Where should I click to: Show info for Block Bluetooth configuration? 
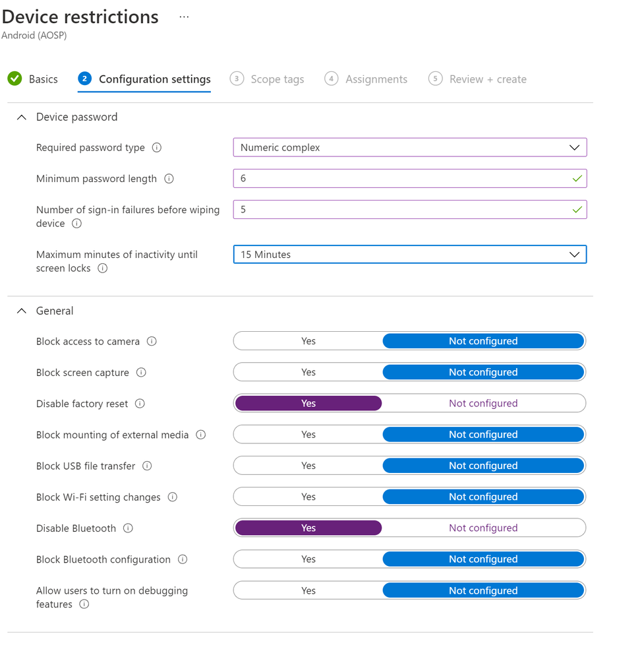[x=183, y=559]
